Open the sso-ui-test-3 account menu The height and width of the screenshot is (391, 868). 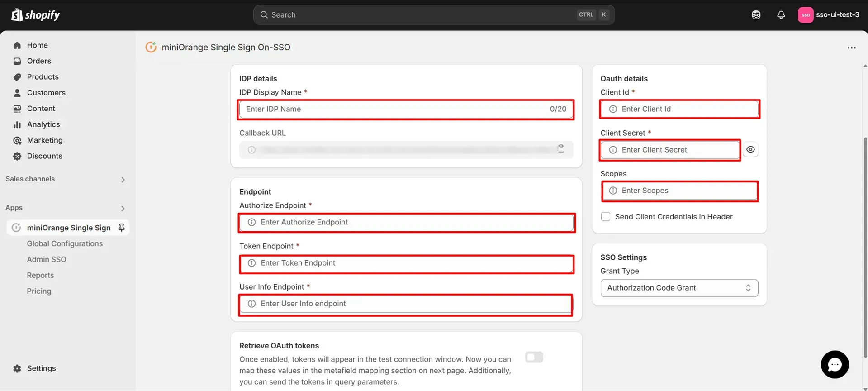point(829,15)
